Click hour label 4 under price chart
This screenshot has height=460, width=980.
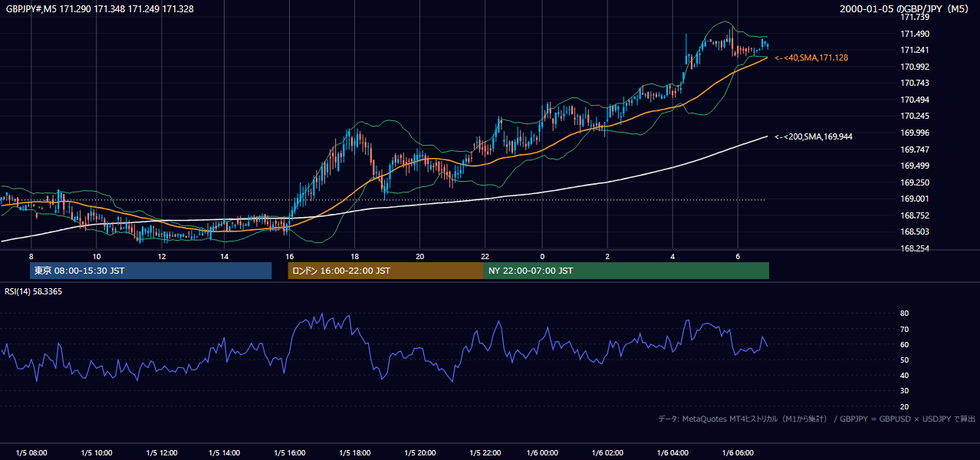click(x=673, y=256)
